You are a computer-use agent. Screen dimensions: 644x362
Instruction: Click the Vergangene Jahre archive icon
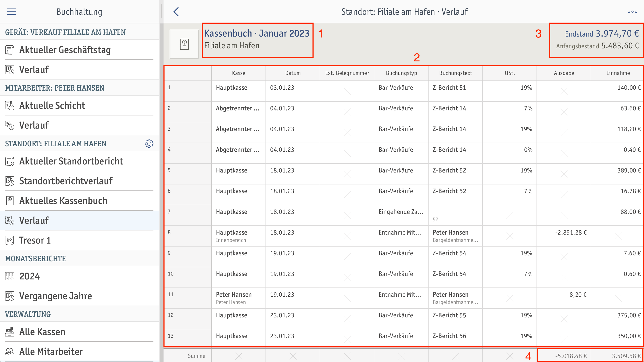tap(9, 296)
